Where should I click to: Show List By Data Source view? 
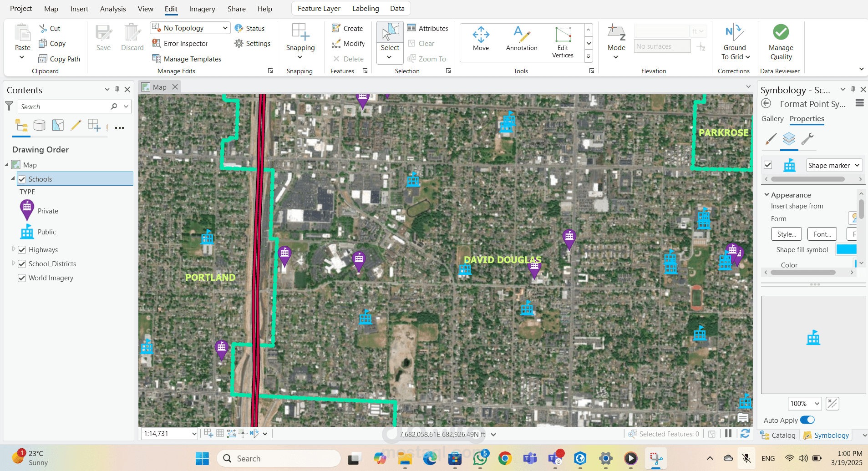(40, 125)
